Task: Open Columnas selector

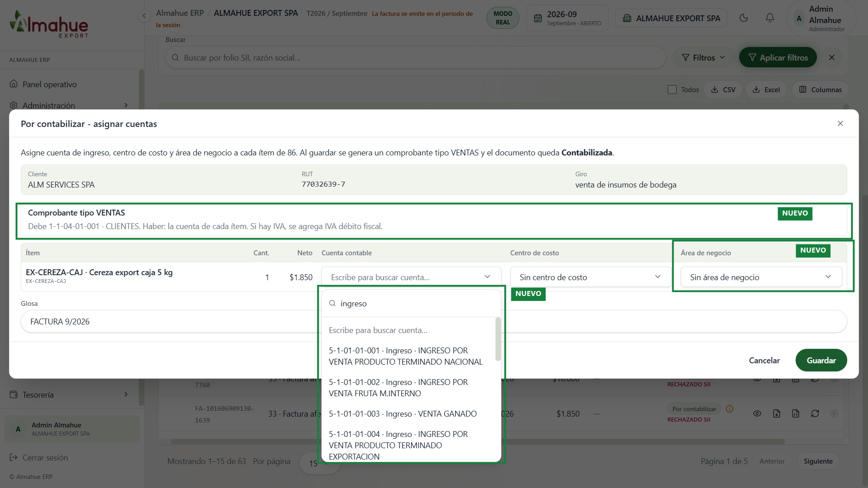Action: 820,89
